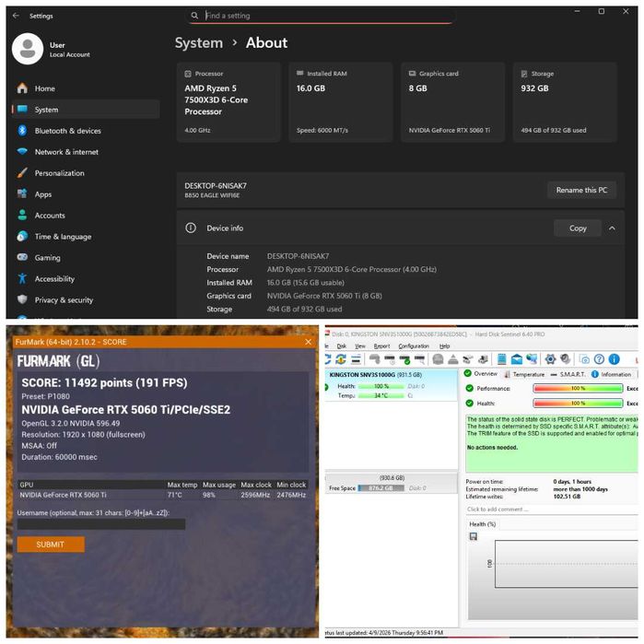The height and width of the screenshot is (644, 644).
Task: Open Bluetooth & devices settings
Action: [68, 131]
